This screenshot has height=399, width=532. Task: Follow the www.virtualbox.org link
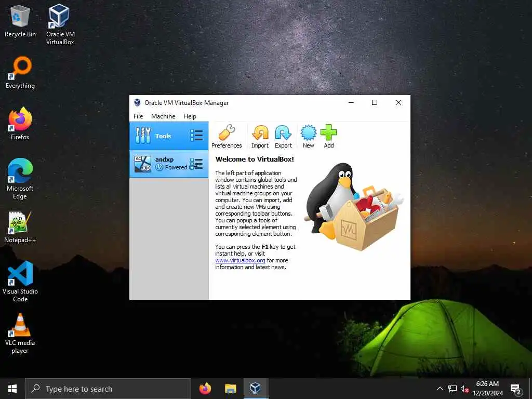click(x=240, y=260)
